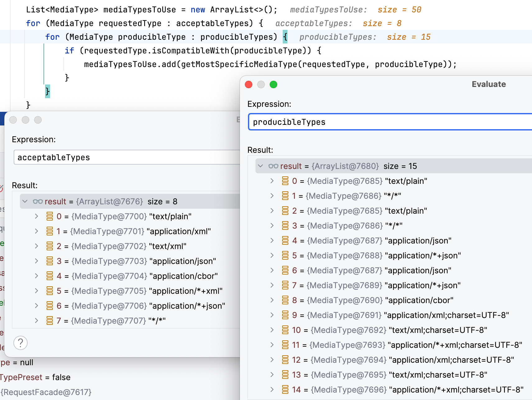Viewport: 532px width, 400px height.
Task: Click the object icon for "application/cbor" MediaType@7690
Action: point(285,300)
